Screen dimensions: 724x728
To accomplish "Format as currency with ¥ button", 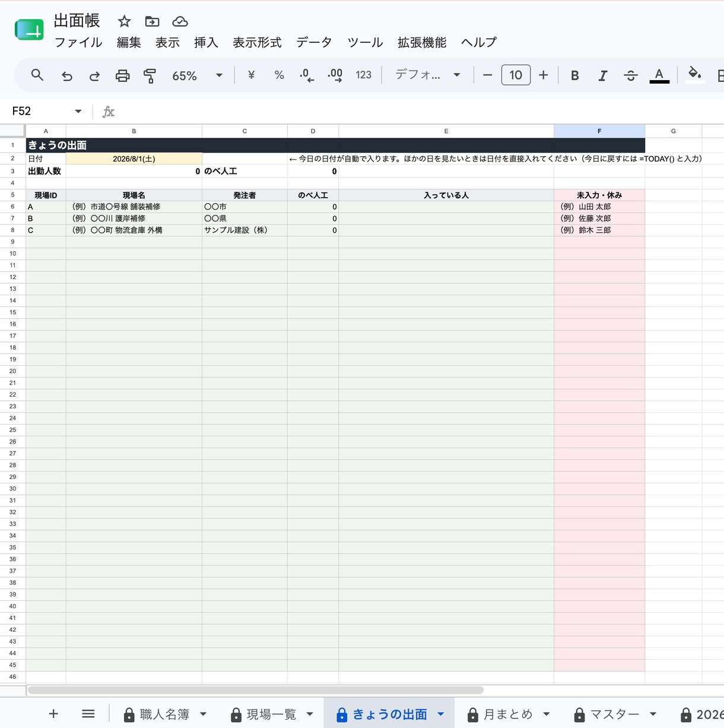I will 251,75.
